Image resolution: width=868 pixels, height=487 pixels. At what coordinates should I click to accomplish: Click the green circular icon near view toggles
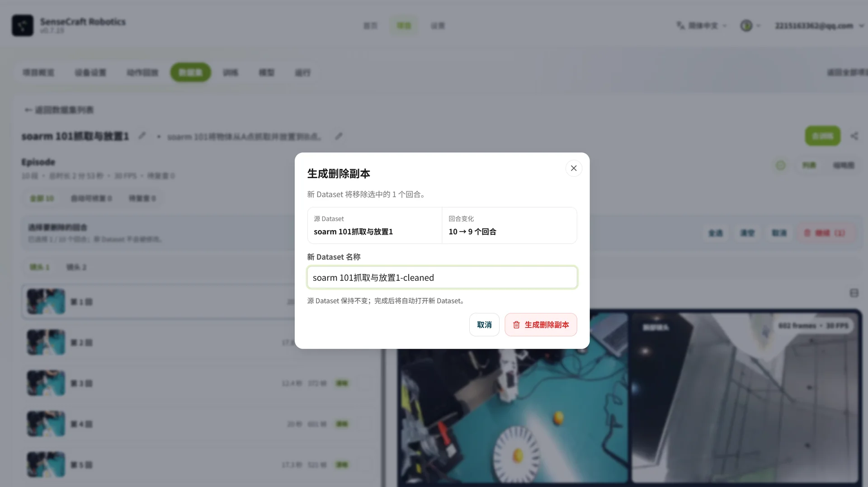click(x=781, y=165)
